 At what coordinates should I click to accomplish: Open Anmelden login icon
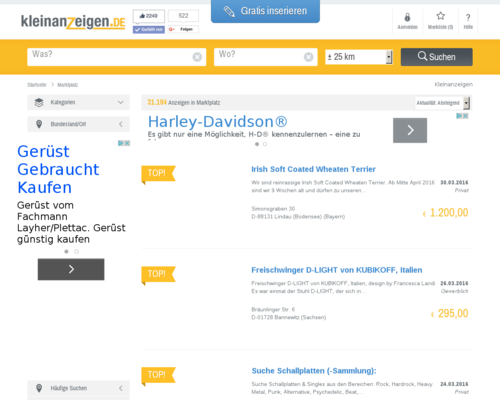pyautogui.click(x=407, y=21)
